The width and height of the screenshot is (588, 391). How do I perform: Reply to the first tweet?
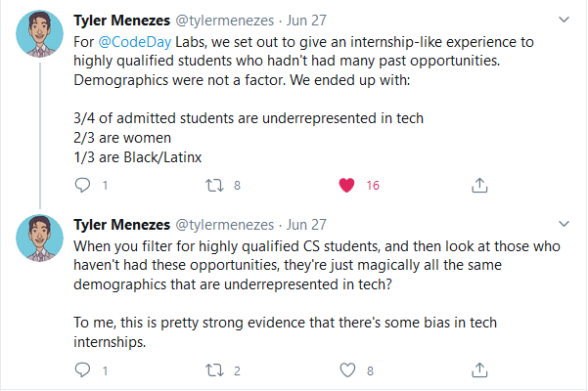pos(82,184)
